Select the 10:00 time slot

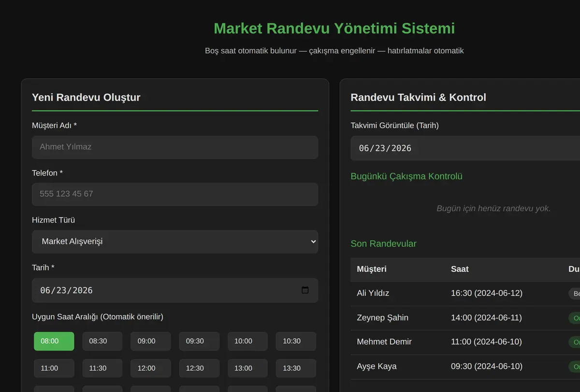(247, 341)
